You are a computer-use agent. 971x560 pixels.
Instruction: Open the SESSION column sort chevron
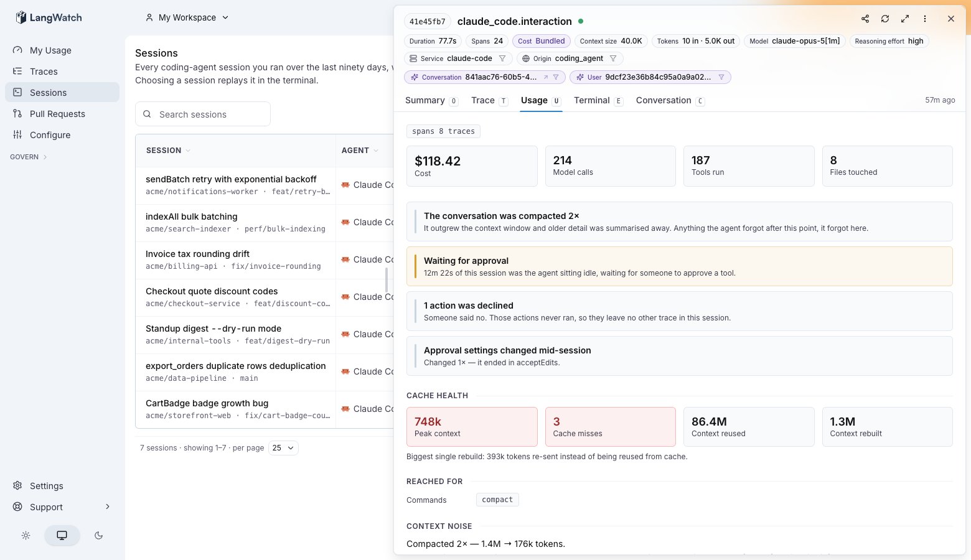(x=188, y=151)
